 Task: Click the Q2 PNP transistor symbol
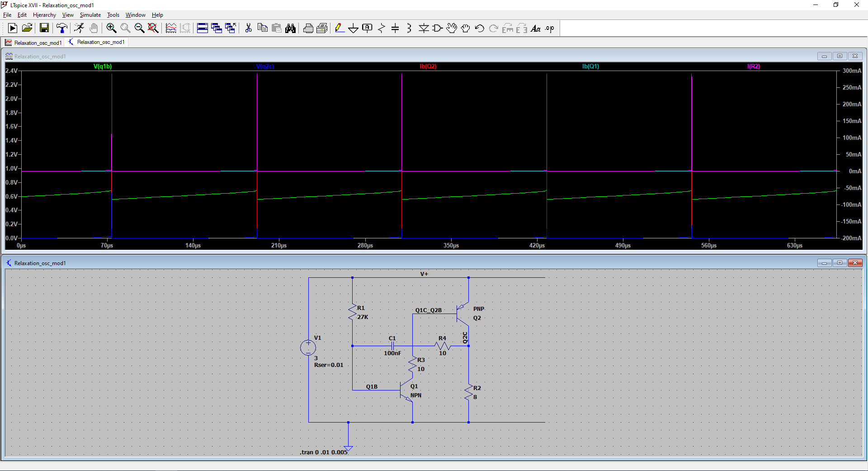coord(462,314)
